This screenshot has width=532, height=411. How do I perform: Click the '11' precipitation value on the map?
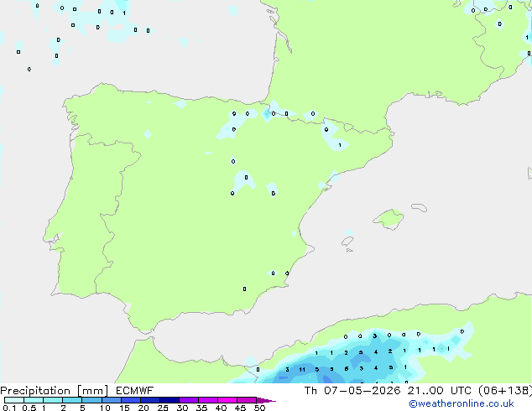pos(302,370)
